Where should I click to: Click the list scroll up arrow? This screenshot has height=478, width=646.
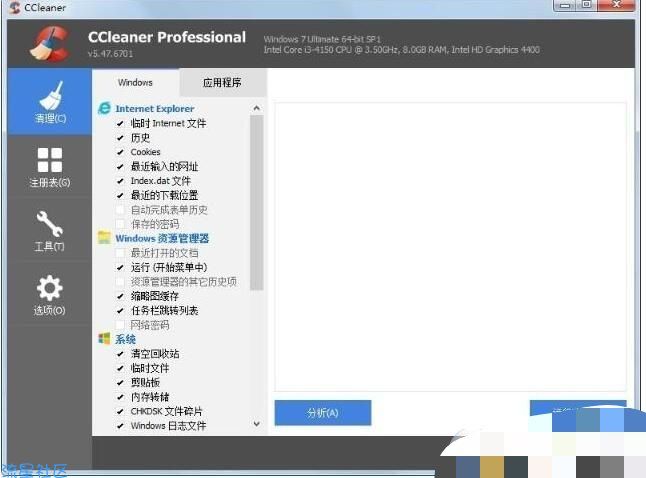point(257,108)
